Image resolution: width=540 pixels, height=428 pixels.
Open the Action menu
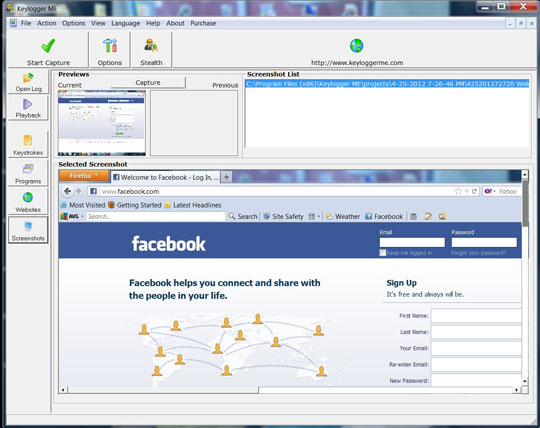[x=46, y=23]
